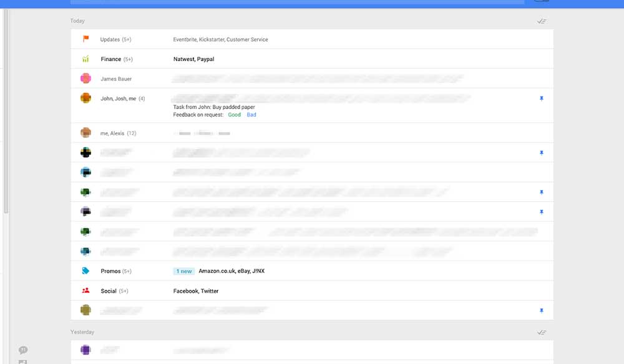Screen dimensions: 624x364
Task: Click the blue tag icon for Promos
Action: (x=85, y=271)
